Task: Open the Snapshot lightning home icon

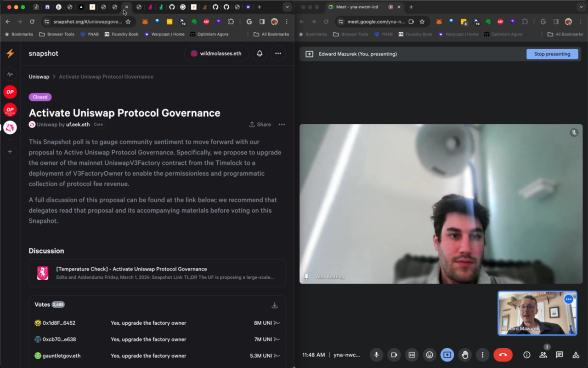Action: 10,53
